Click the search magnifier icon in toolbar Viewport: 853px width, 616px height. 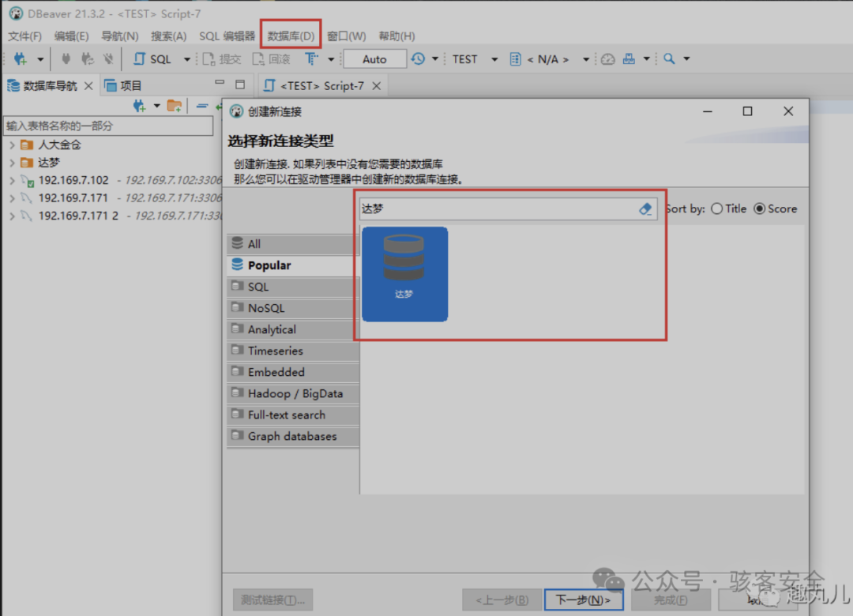pos(669,58)
